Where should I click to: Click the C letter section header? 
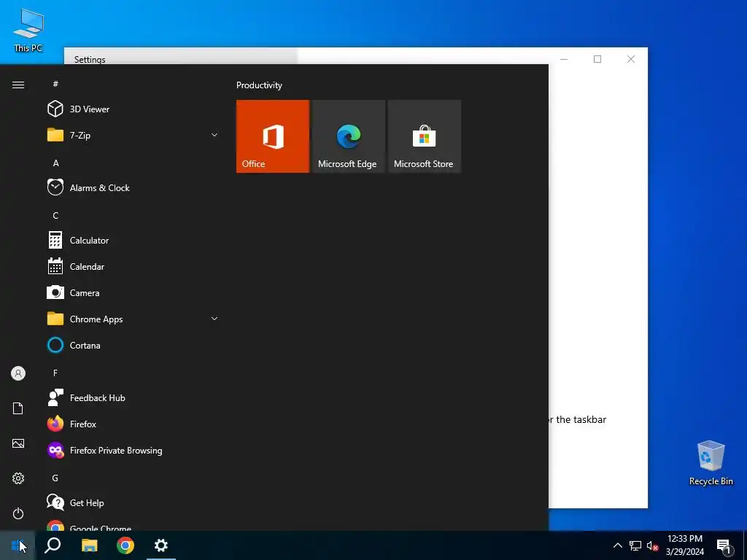coord(55,216)
